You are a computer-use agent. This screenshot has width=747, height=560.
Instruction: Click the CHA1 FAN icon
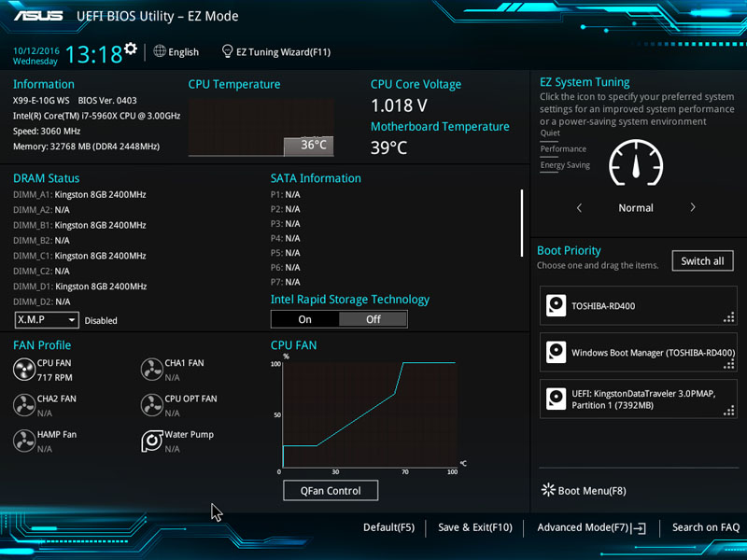[152, 370]
